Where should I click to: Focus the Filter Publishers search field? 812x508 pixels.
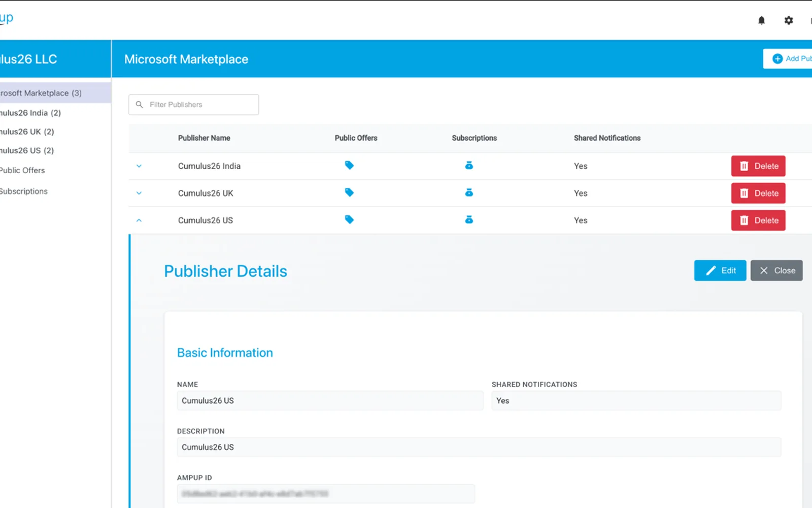[x=194, y=105]
